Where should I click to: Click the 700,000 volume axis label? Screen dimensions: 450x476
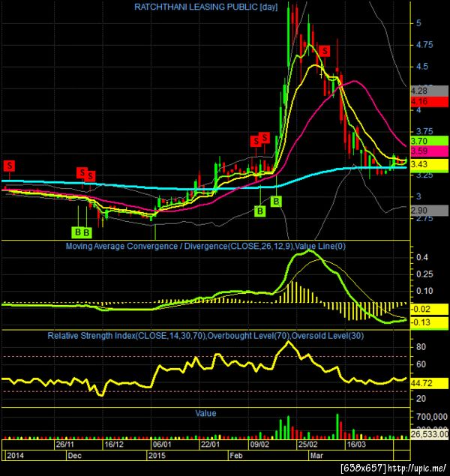(432, 417)
